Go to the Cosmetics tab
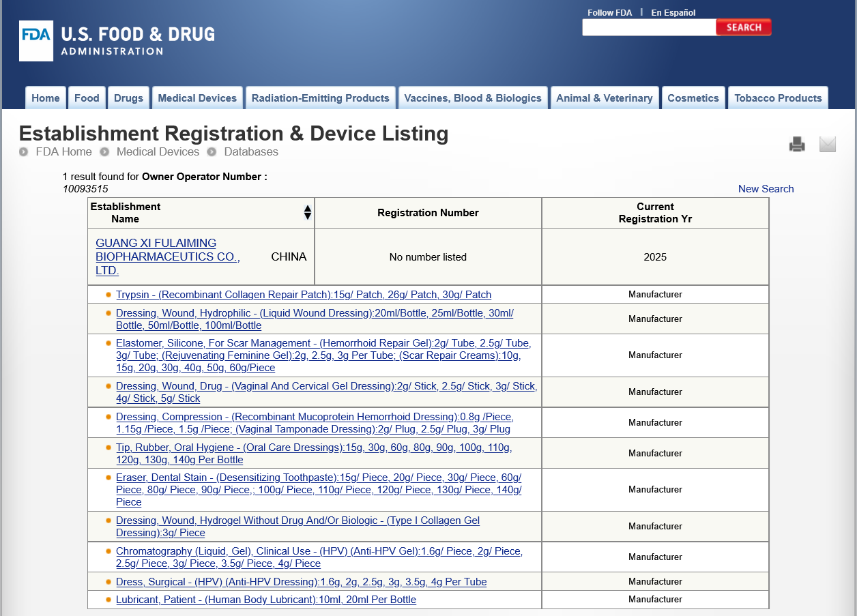857x616 pixels. coord(693,98)
